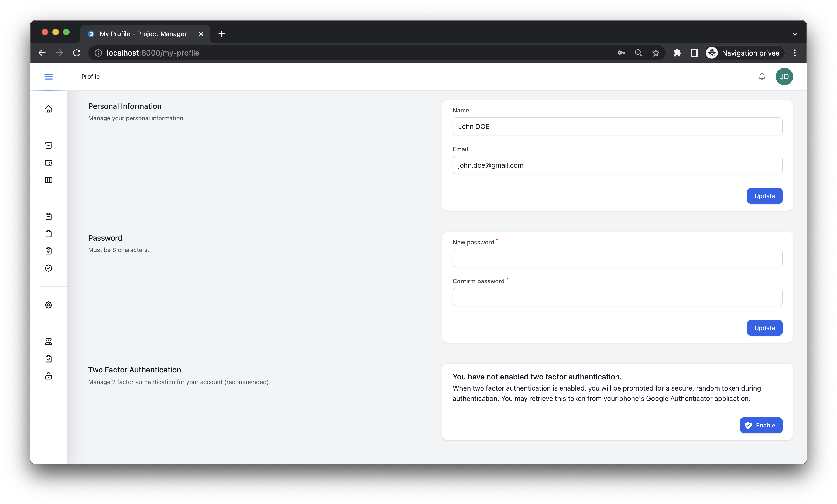The width and height of the screenshot is (837, 504).
Task: Open the settings gear sidebar icon
Action: (x=49, y=305)
